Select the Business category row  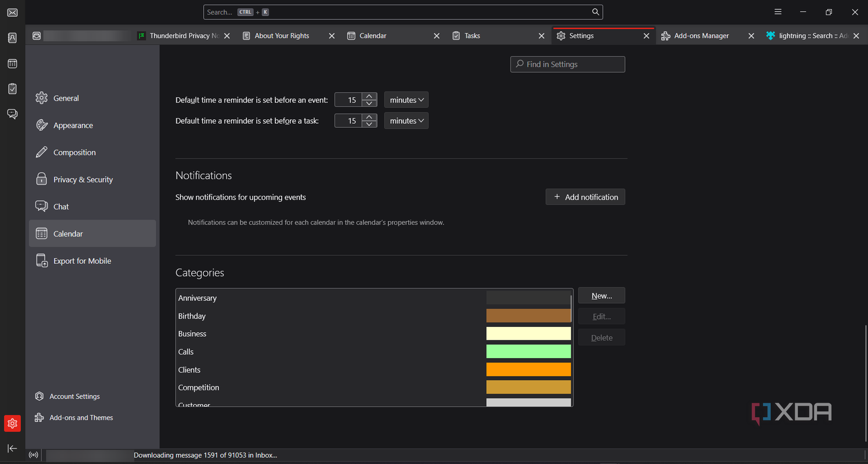(374, 334)
